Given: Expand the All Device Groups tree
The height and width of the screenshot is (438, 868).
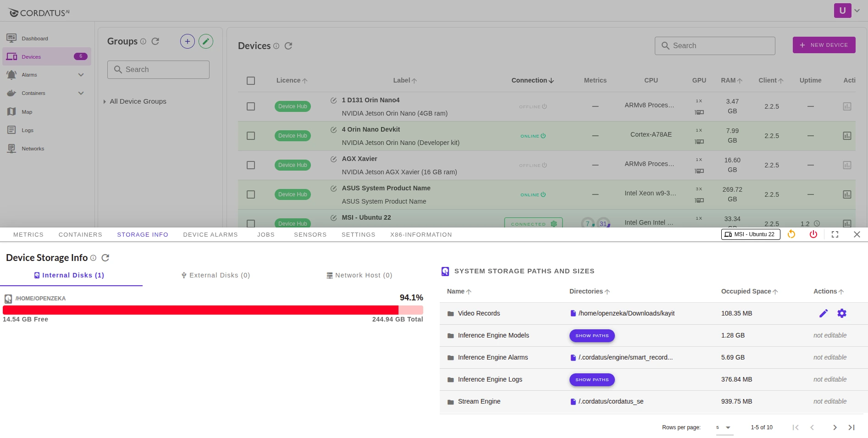Looking at the screenshot, I should (x=105, y=102).
